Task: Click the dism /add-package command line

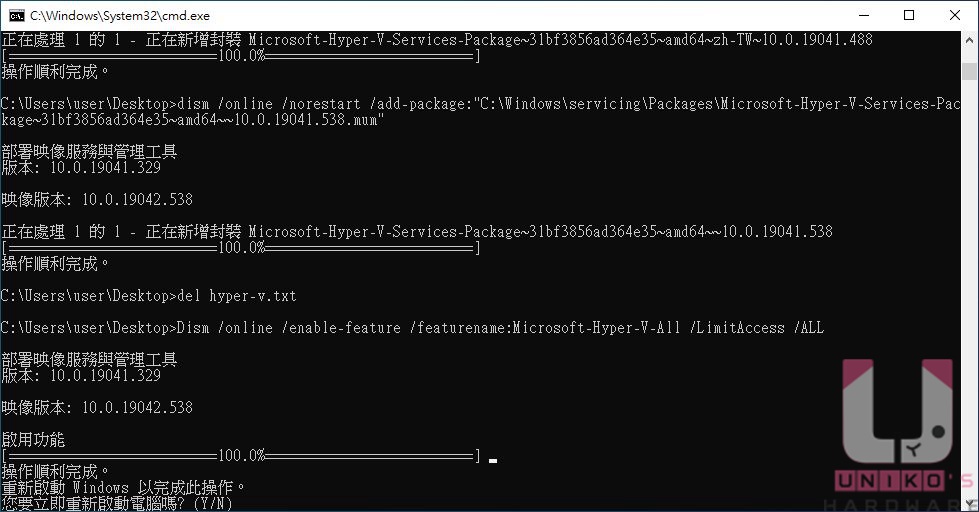Action: pos(481,112)
